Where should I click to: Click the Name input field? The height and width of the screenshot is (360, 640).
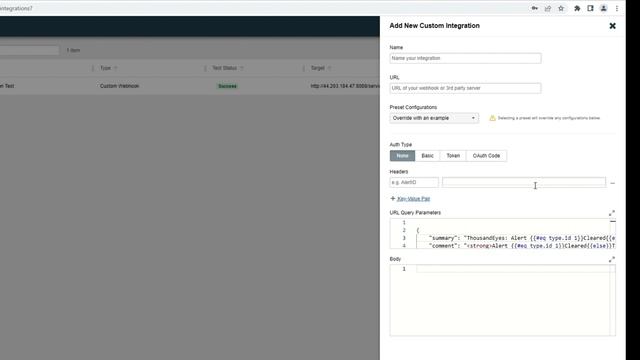click(x=465, y=58)
